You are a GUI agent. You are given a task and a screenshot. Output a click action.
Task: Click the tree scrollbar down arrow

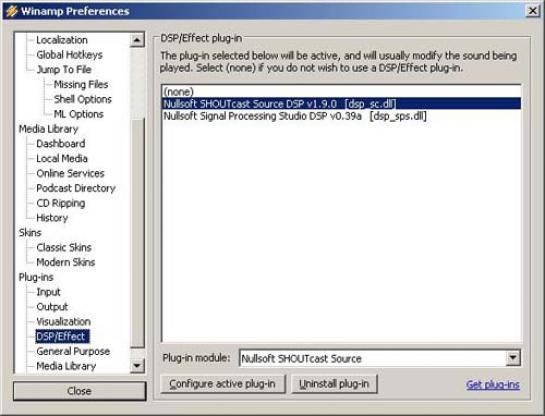137,366
